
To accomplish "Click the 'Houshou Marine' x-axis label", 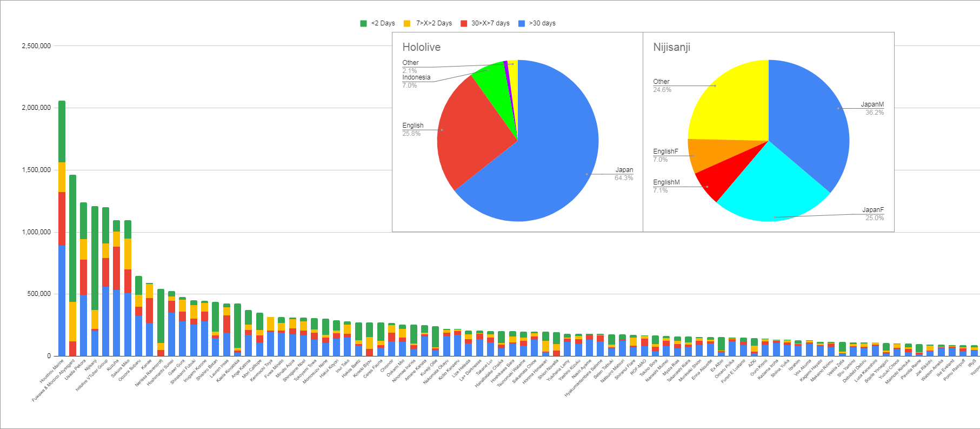I will (x=52, y=371).
